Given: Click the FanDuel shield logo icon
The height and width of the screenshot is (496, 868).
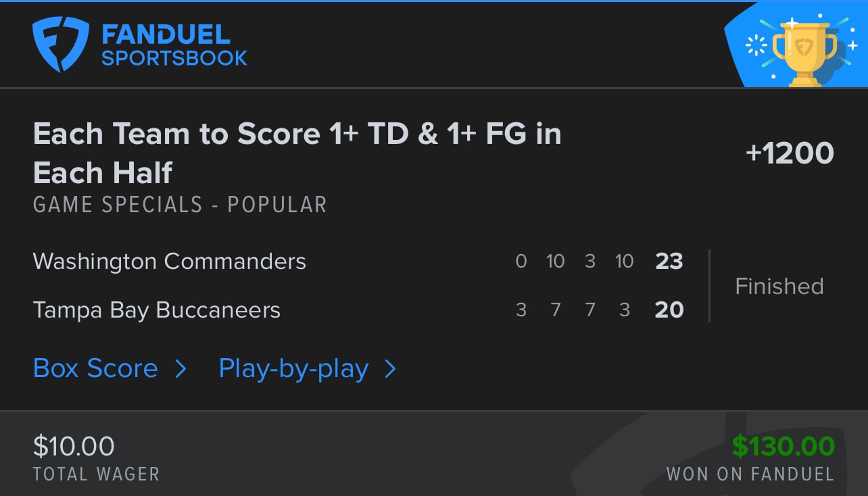Looking at the screenshot, I should (x=61, y=45).
